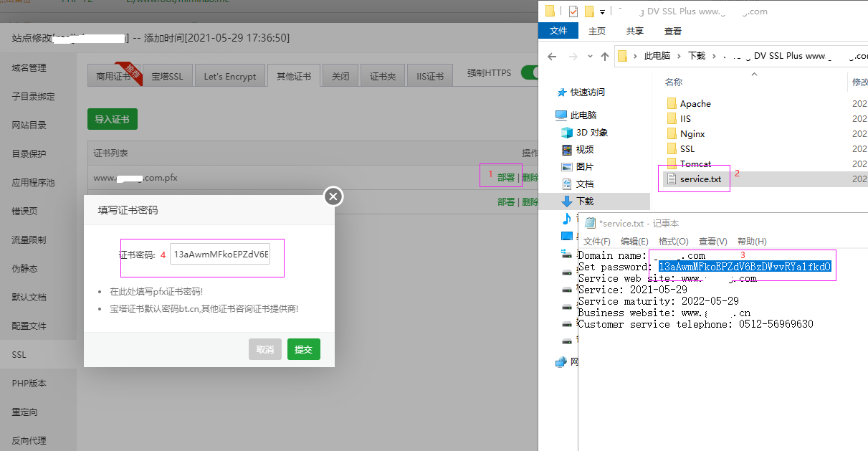Open the 证书夹 tab
The height and width of the screenshot is (451, 868).
pyautogui.click(x=383, y=76)
